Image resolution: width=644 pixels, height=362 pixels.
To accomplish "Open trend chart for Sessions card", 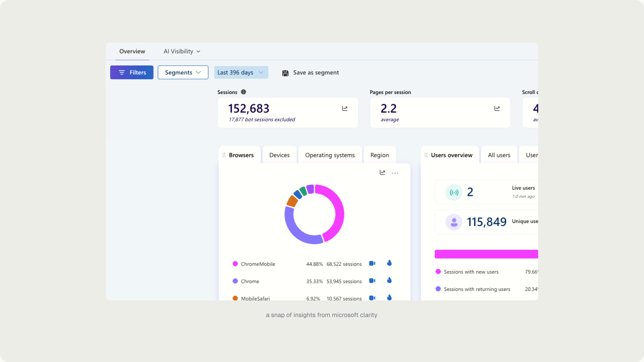I will pyautogui.click(x=345, y=108).
